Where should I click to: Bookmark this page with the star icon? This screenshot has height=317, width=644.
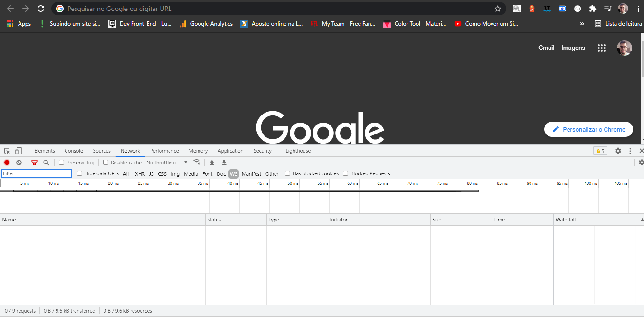pyautogui.click(x=498, y=9)
